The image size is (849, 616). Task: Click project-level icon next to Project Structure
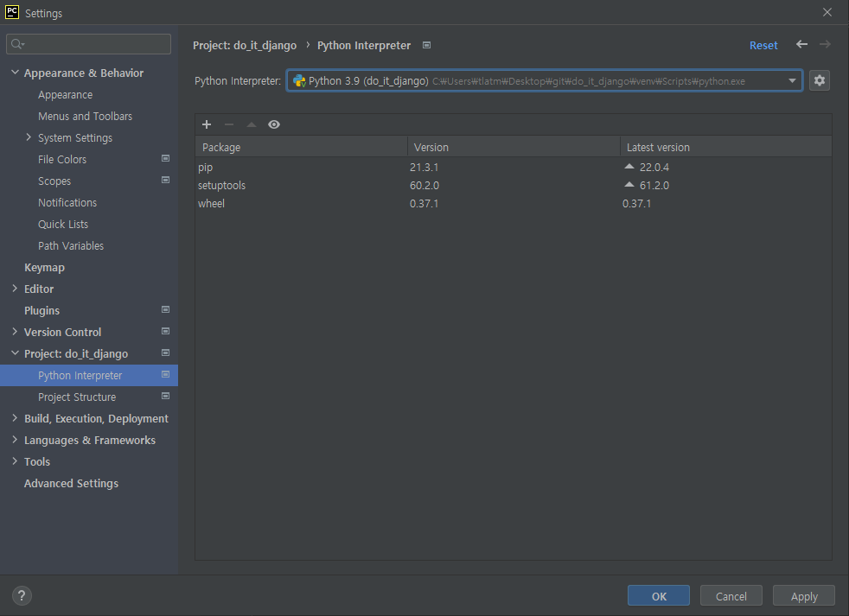coord(166,397)
